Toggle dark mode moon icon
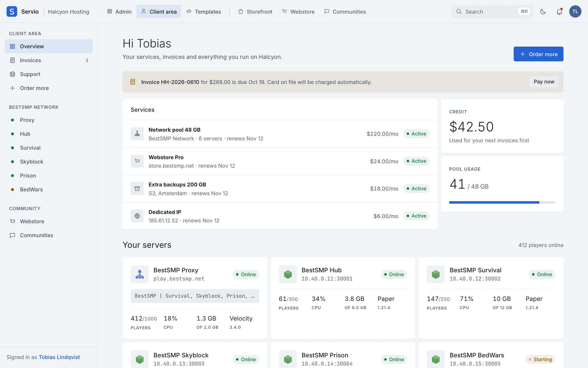 543,11
